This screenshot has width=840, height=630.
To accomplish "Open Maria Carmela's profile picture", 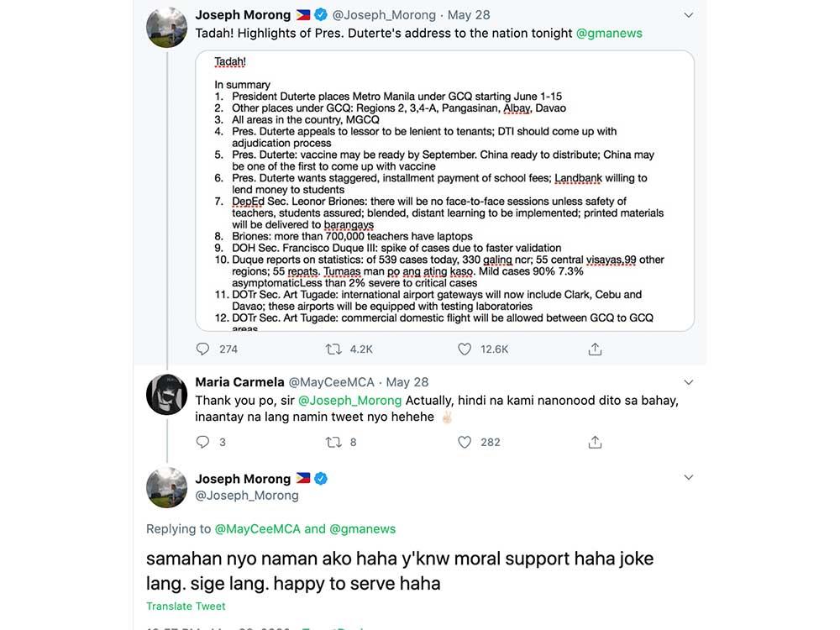I will [x=166, y=395].
